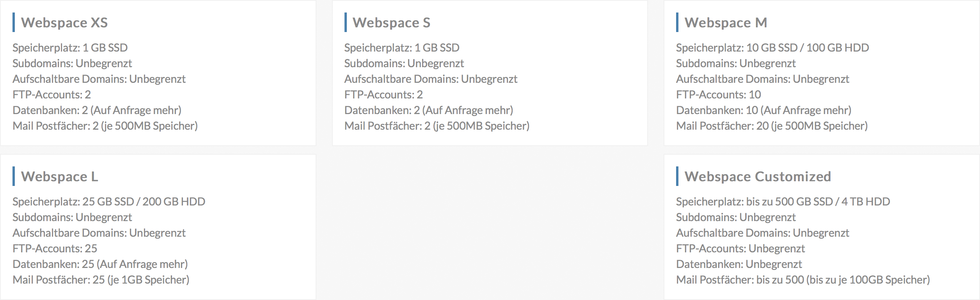Click the Datenbanken: Unbegrenzt line
The width and height of the screenshot is (980, 300).
pyautogui.click(x=739, y=264)
